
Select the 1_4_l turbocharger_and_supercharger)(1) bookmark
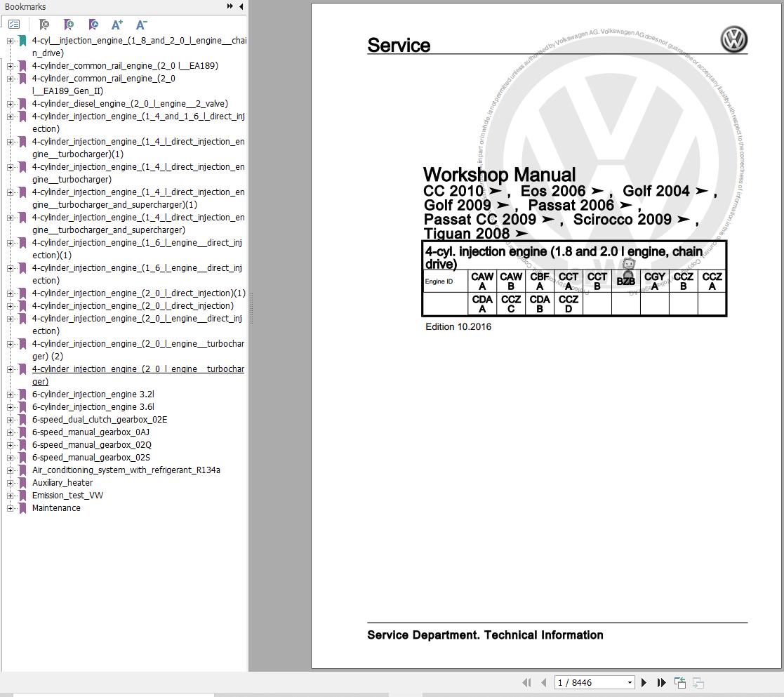point(138,198)
